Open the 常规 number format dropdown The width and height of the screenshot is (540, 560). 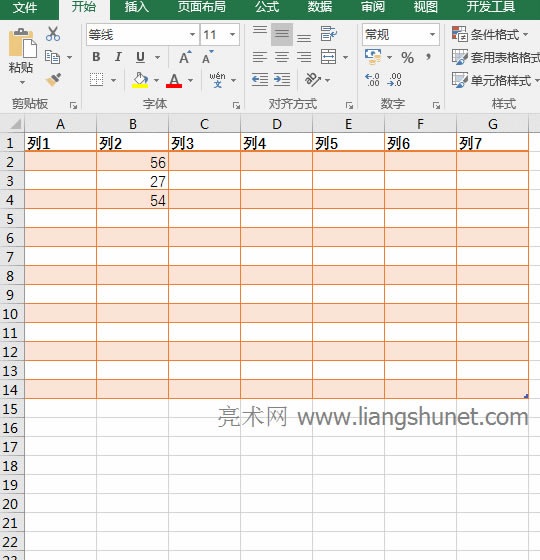click(x=432, y=35)
